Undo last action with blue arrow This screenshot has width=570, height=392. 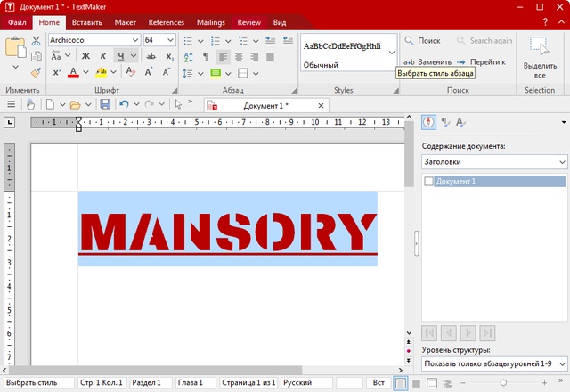click(124, 104)
